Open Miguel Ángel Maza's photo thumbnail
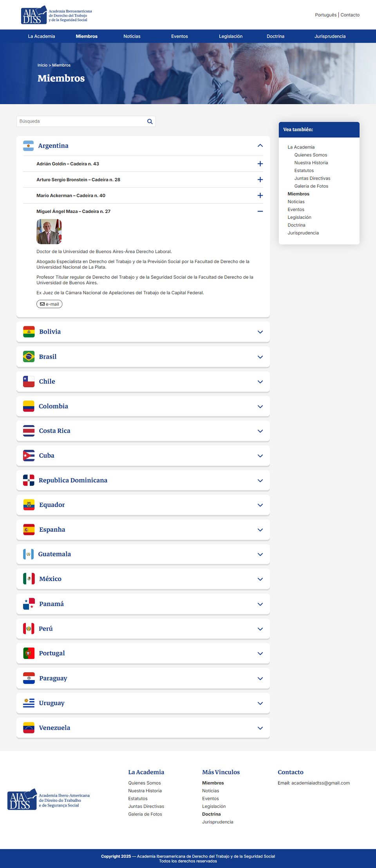Image resolution: width=376 pixels, height=868 pixels. 49,232
